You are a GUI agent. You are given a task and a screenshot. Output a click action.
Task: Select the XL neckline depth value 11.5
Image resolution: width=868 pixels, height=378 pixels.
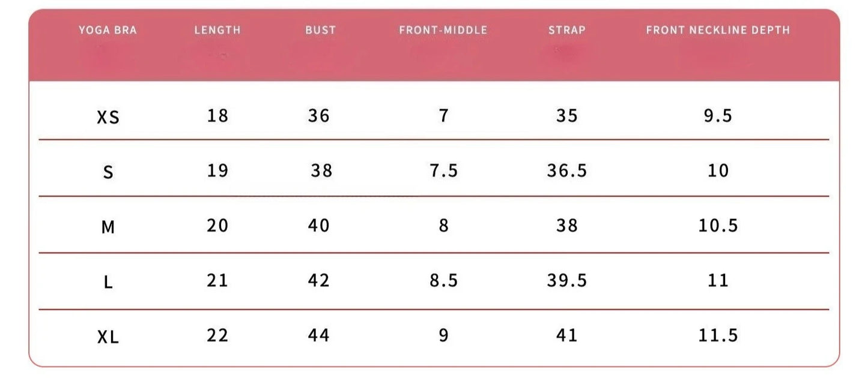point(718,335)
